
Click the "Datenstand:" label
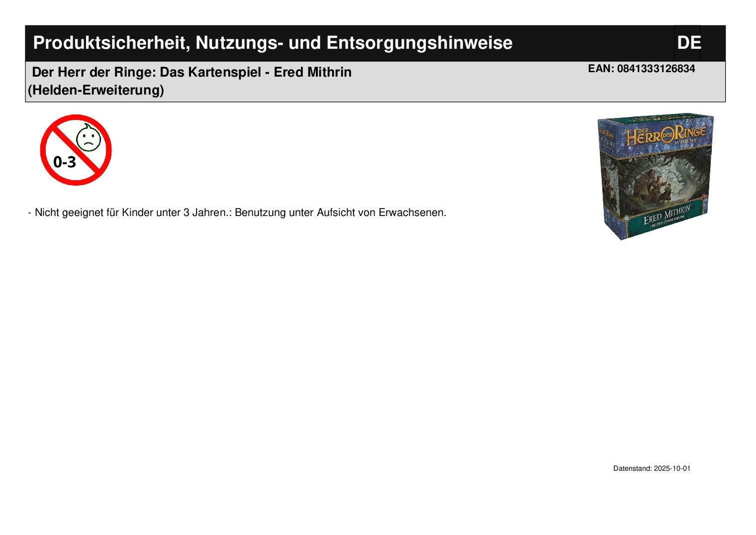pos(633,469)
